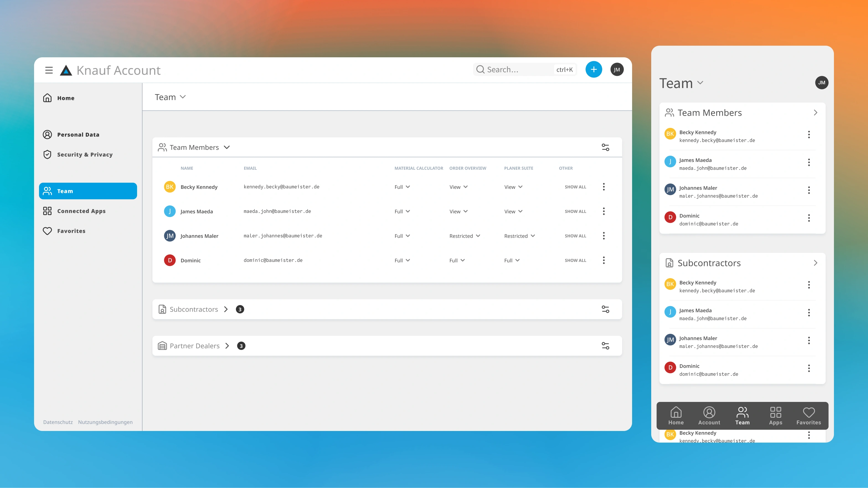Open the hamburger menu icon
868x488 pixels.
49,70
